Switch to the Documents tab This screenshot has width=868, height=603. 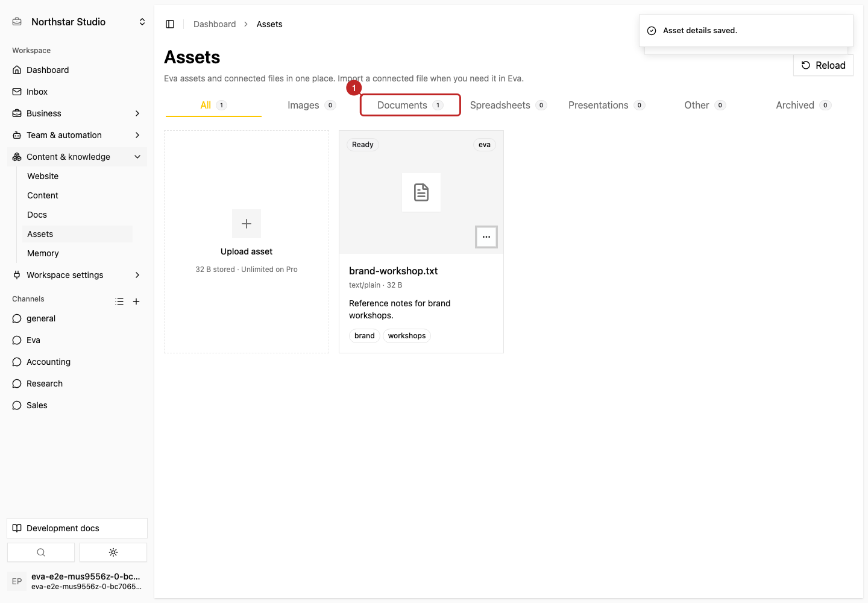[410, 105]
